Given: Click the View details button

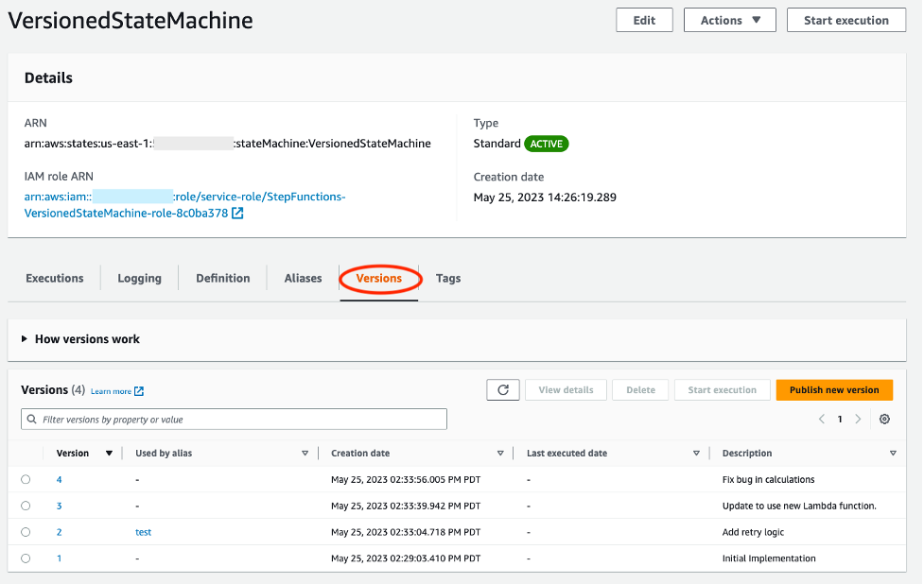Looking at the screenshot, I should [566, 389].
